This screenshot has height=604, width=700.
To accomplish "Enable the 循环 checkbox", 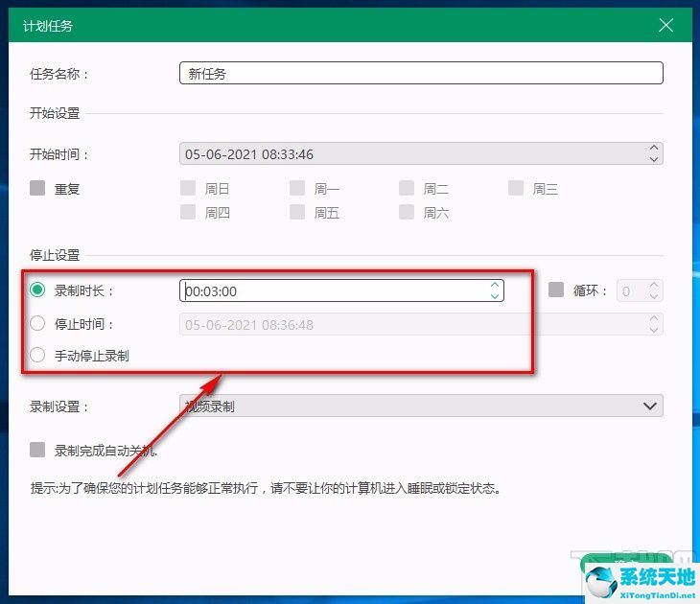I will 556,290.
